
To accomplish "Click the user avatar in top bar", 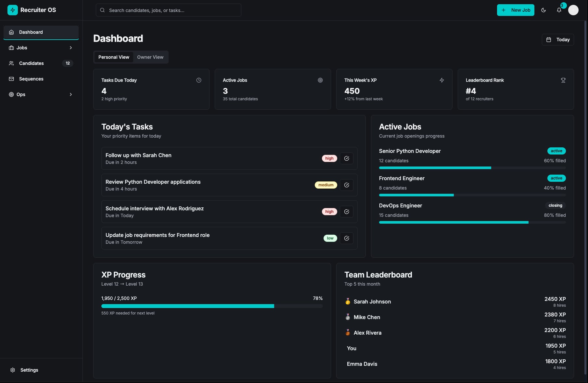I will 573,10.
